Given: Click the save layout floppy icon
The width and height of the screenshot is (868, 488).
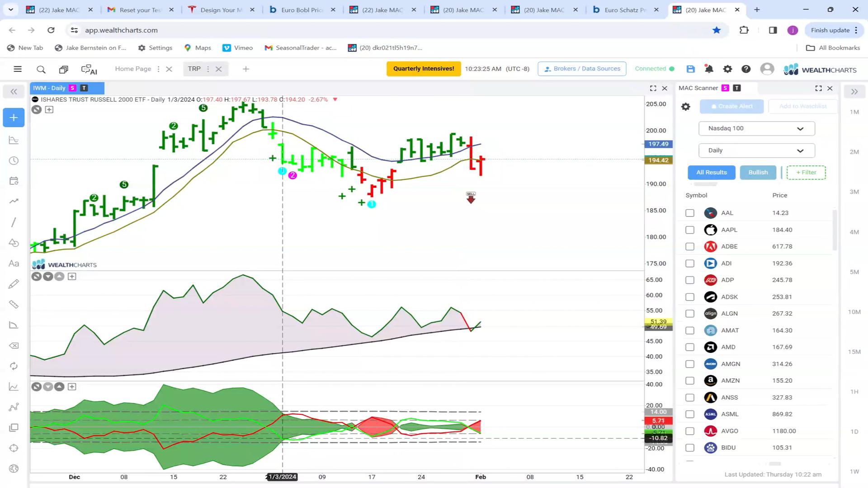Looking at the screenshot, I should [690, 69].
